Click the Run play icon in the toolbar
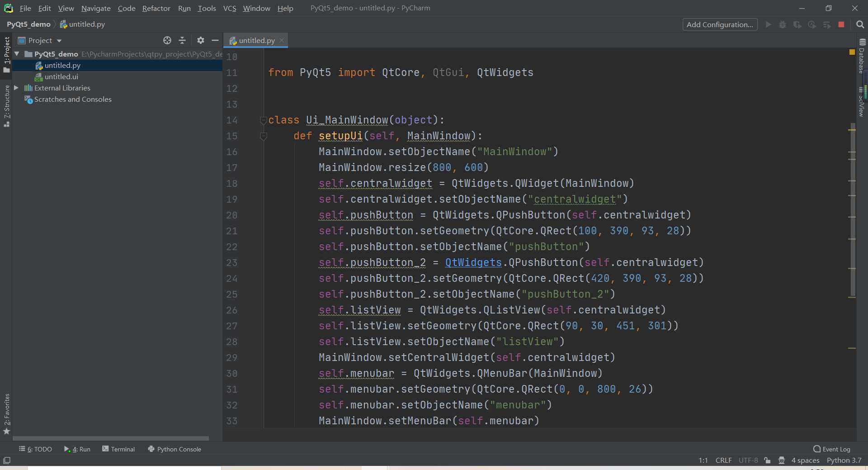This screenshot has width=868, height=470. (768, 24)
